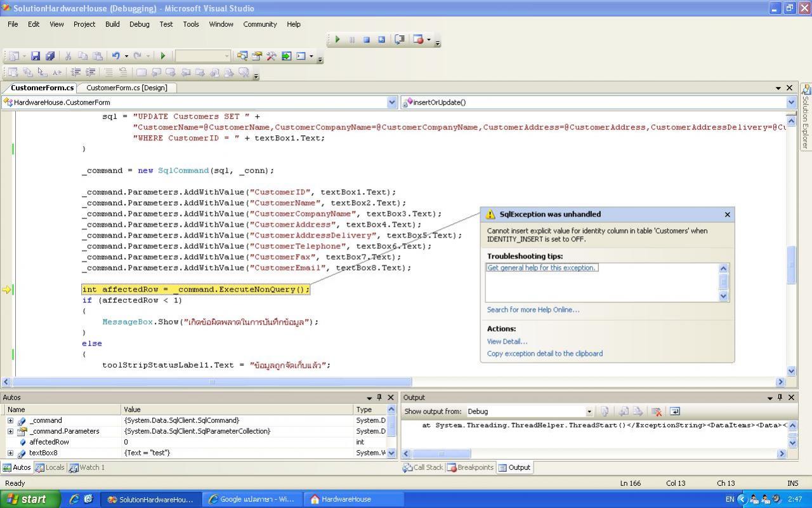The width and height of the screenshot is (812, 508).
Task: Click the Restart debugging icon
Action: click(x=381, y=39)
